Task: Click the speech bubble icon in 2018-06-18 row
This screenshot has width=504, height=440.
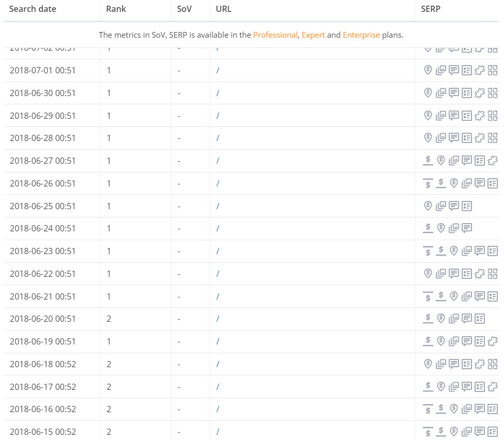Action: coord(454,364)
